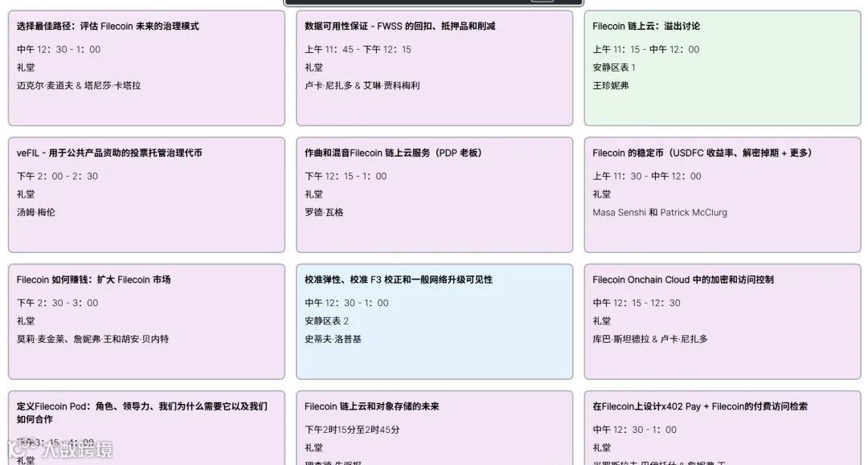Image resolution: width=868 pixels, height=465 pixels.
Task: Click speaker name 汤姆·梅伦
Action: 35,212
